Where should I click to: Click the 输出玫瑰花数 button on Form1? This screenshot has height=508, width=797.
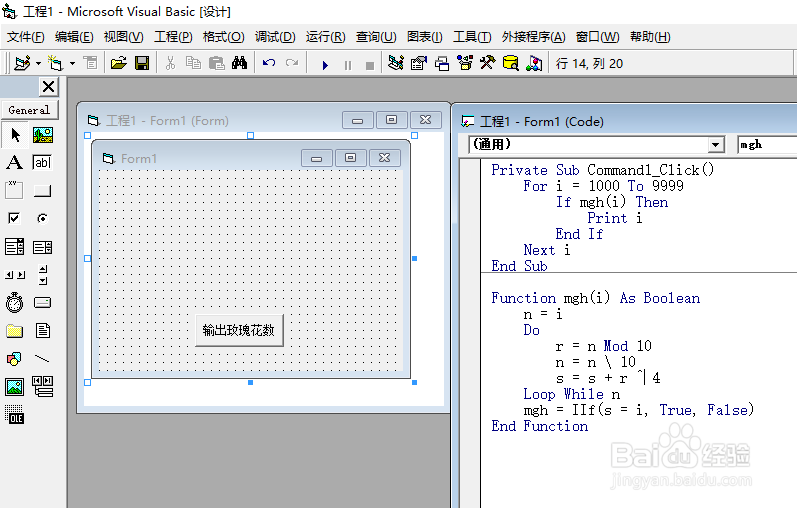[239, 330]
